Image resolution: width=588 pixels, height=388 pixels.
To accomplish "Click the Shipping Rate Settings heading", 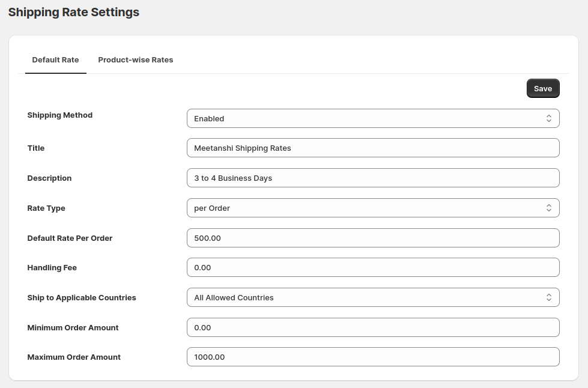I will click(x=74, y=12).
